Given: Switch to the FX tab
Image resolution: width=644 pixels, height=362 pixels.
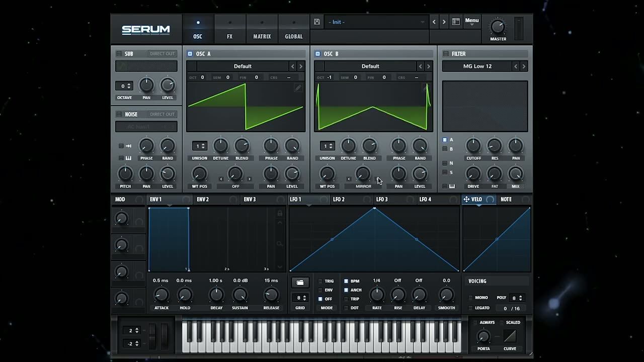Looking at the screenshot, I should [229, 30].
